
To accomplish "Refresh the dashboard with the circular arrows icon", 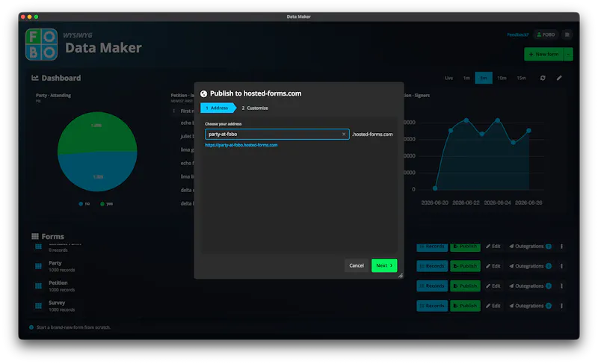I will click(543, 78).
